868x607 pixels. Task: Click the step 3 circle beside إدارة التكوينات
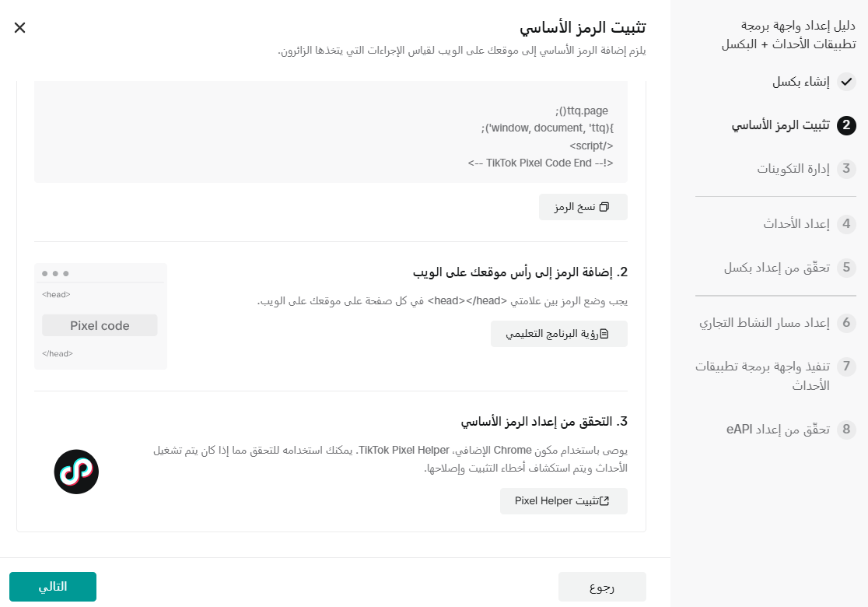848,169
